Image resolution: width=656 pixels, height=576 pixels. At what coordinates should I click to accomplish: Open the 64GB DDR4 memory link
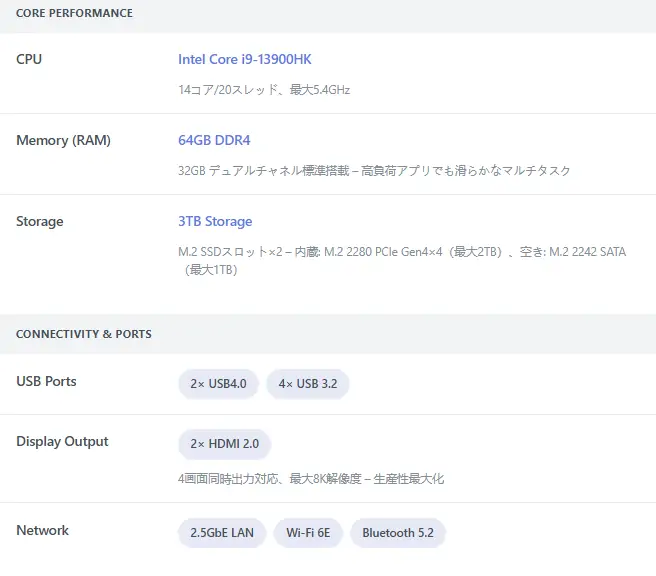(x=214, y=140)
